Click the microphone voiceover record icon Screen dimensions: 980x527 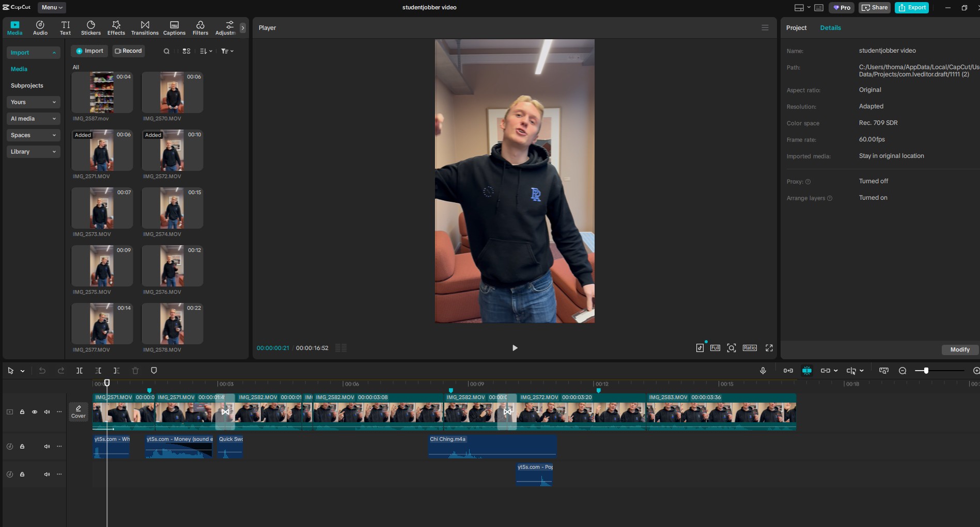click(x=763, y=371)
